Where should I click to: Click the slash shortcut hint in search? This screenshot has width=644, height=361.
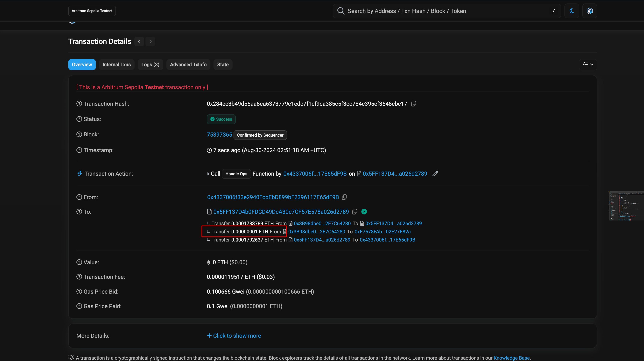coord(553,11)
